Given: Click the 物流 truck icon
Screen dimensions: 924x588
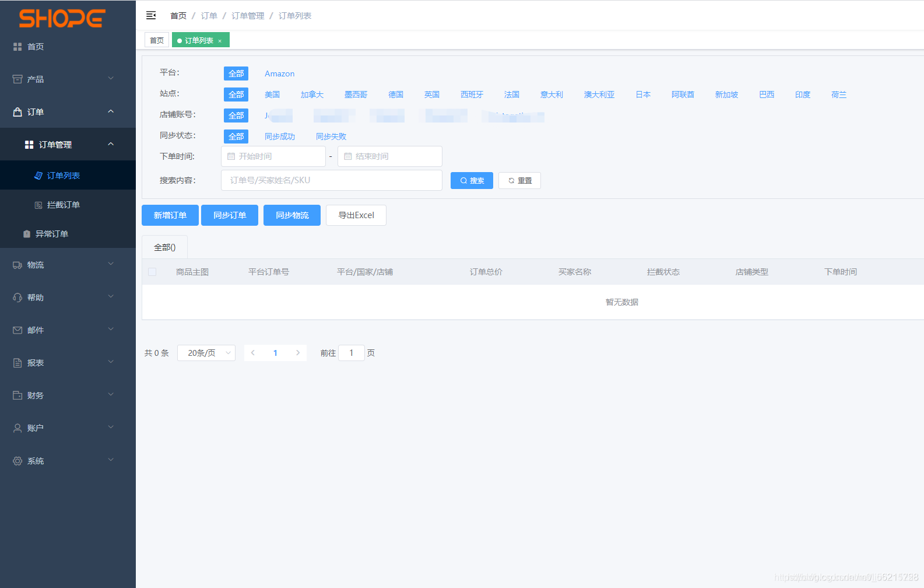Looking at the screenshot, I should [17, 265].
